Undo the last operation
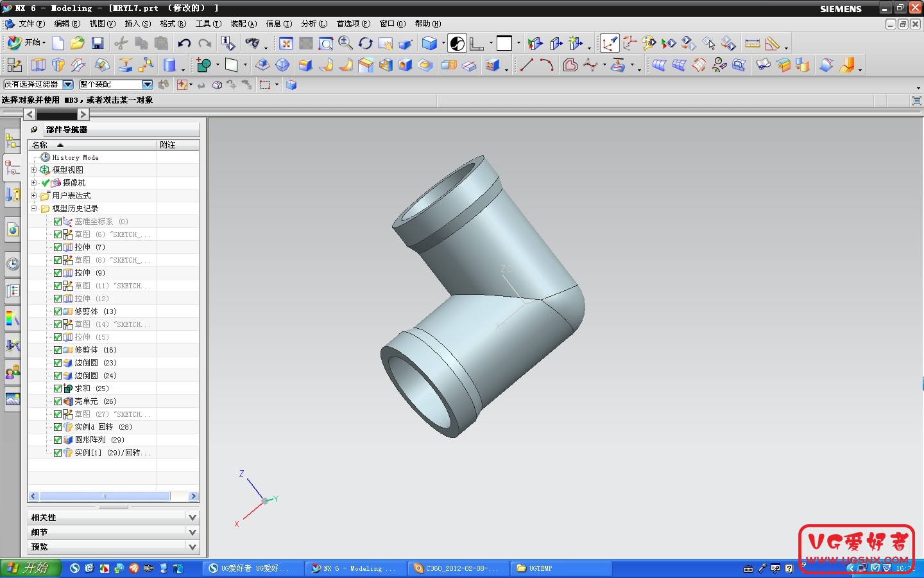 point(184,43)
